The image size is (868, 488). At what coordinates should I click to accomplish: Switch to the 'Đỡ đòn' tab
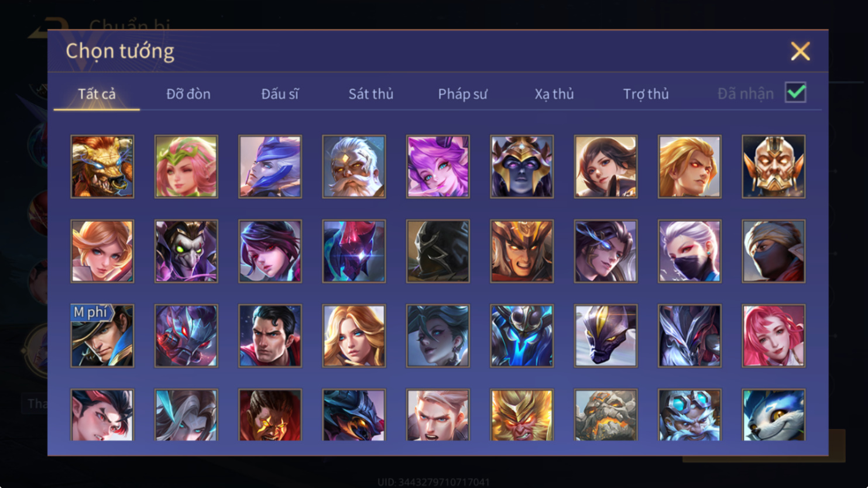188,94
